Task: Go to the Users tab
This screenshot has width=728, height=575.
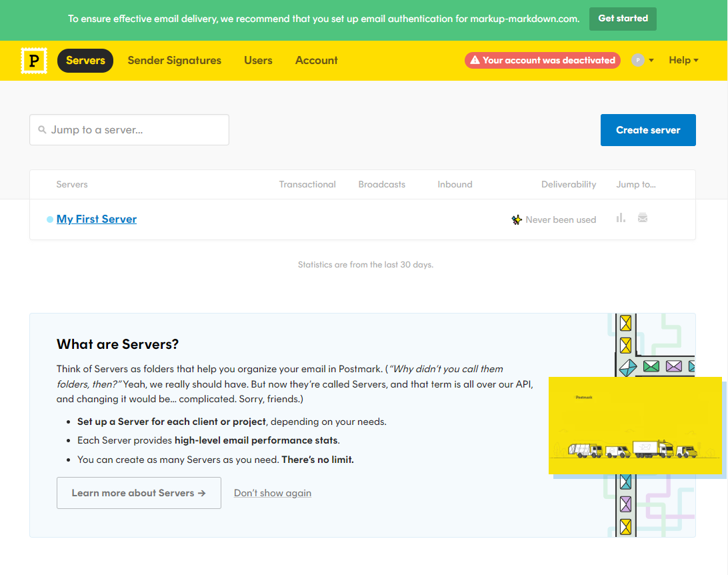Action: coord(258,60)
